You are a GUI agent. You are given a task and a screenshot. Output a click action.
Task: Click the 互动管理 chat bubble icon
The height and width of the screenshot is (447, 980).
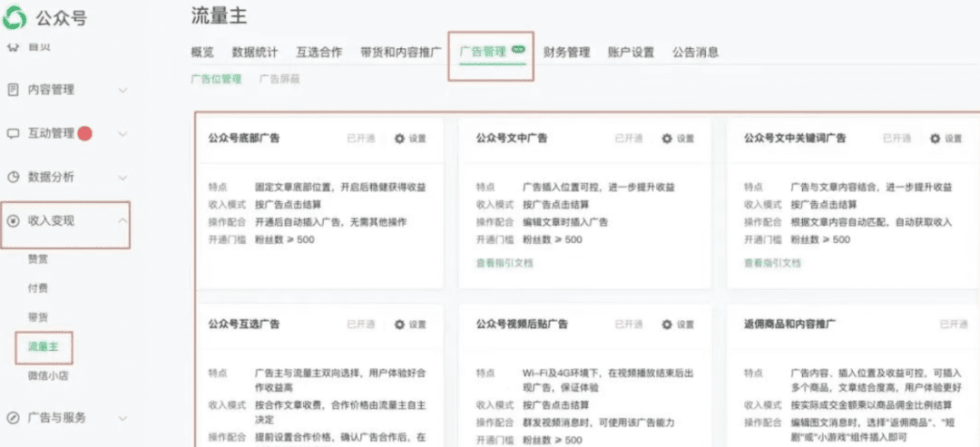tap(13, 133)
